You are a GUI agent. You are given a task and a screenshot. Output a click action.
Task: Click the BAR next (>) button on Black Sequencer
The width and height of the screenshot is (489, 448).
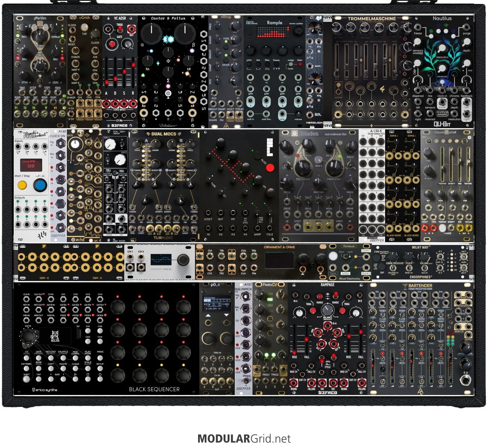[63, 379]
